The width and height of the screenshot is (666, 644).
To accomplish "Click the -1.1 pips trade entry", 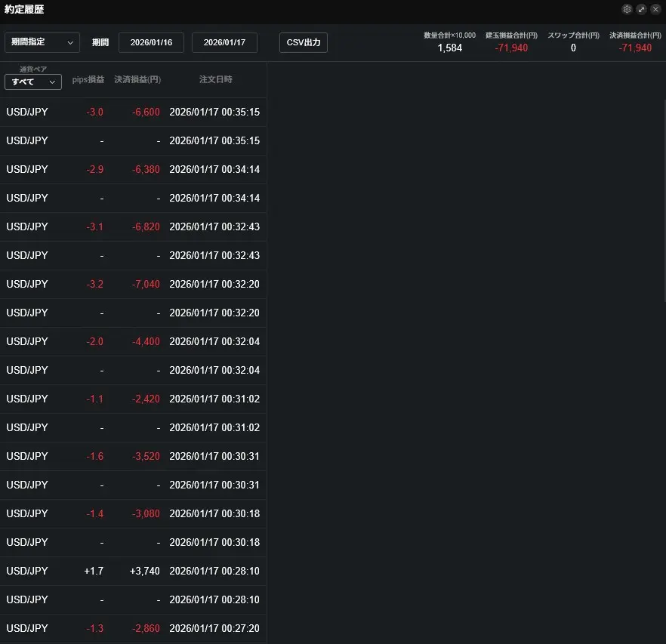I will point(133,399).
